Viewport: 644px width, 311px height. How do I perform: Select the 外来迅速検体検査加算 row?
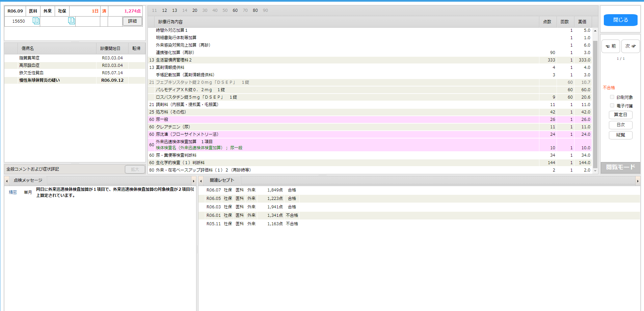tap(370, 145)
